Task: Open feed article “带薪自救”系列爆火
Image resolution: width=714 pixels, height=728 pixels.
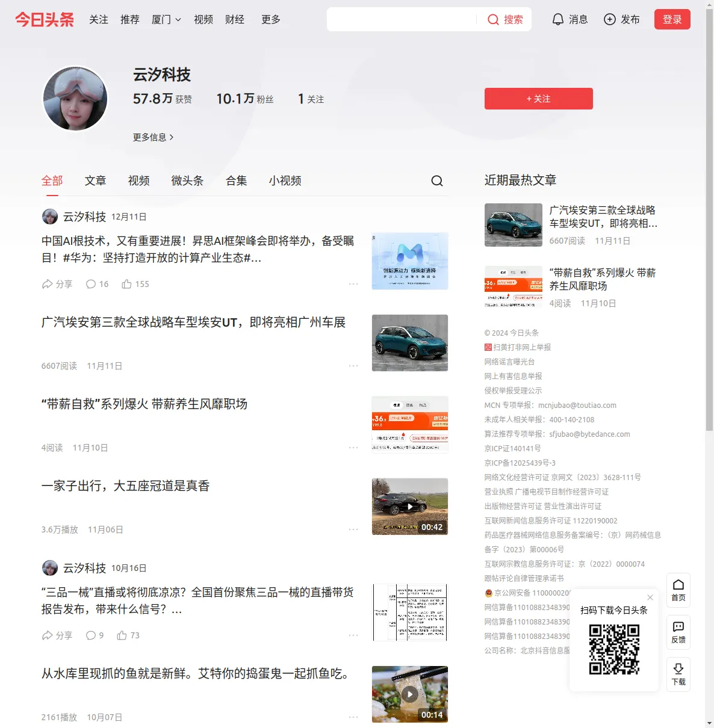Action: click(x=144, y=404)
